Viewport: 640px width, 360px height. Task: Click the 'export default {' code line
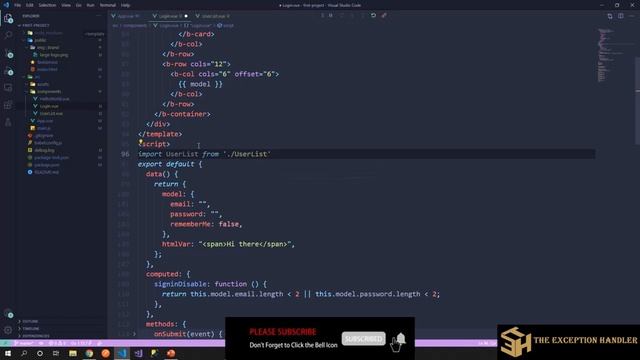[x=170, y=164]
